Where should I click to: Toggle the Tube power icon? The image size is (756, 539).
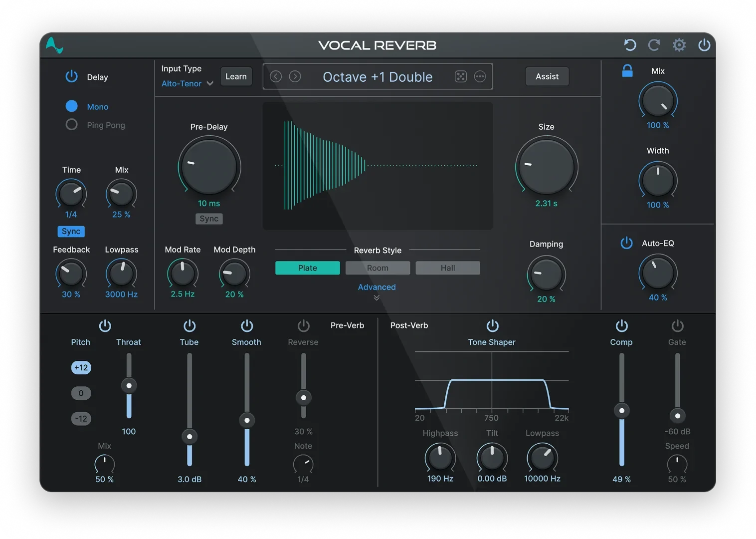coord(189,325)
